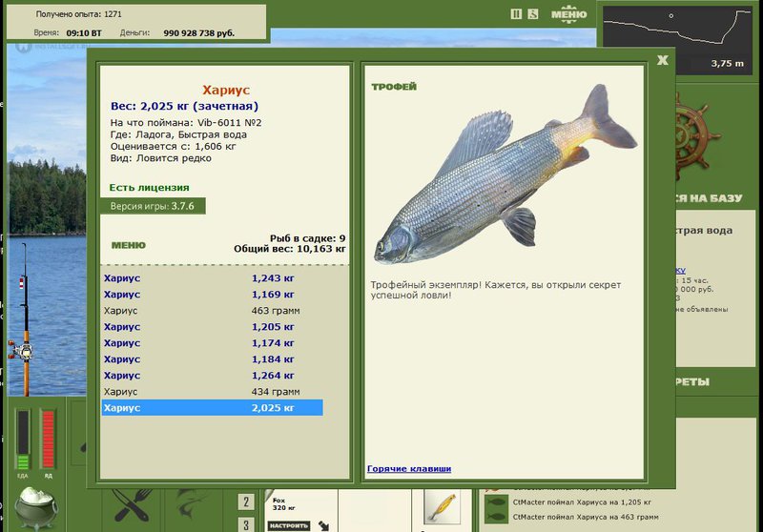Switch to tackle slot 2
This screenshot has width=763, height=532.
click(x=246, y=501)
